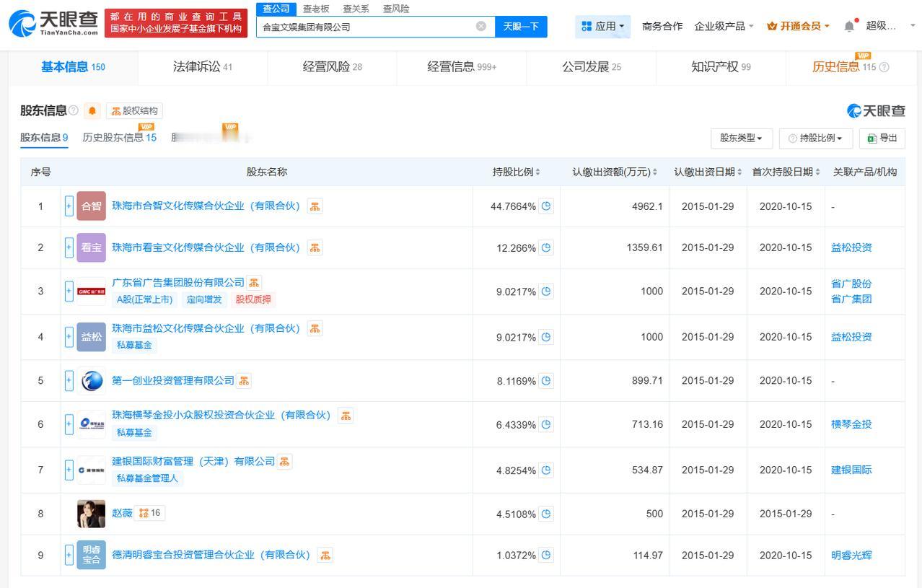Click the 天眼一下 search button

[x=521, y=27]
